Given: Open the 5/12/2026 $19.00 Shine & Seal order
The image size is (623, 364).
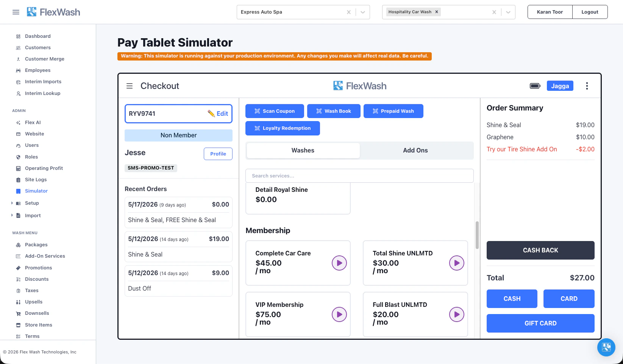Looking at the screenshot, I should (178, 247).
